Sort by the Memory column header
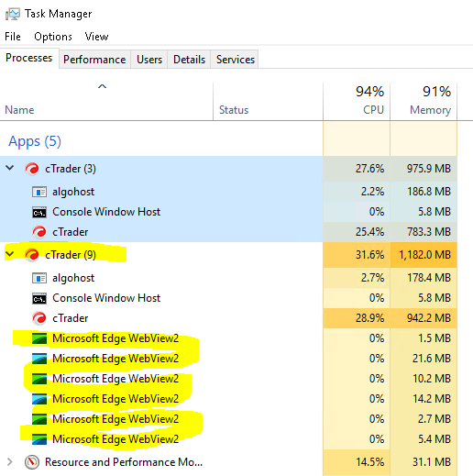 423,101
